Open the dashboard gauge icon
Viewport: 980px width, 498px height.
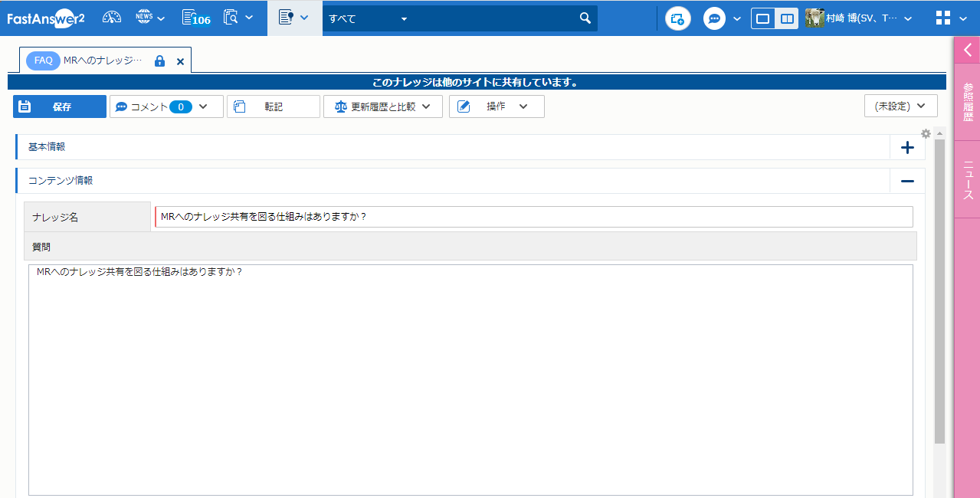click(x=112, y=18)
